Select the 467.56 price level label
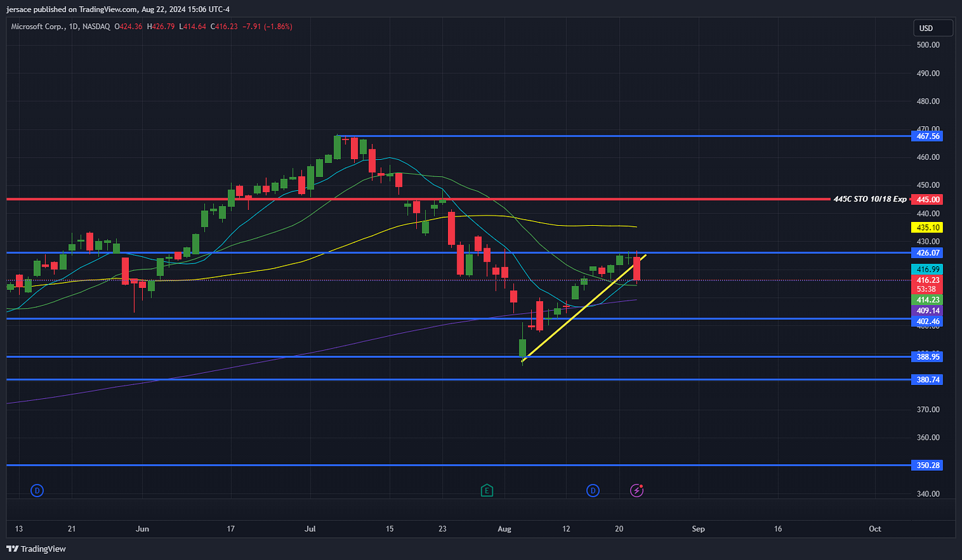962x560 pixels. 928,136
